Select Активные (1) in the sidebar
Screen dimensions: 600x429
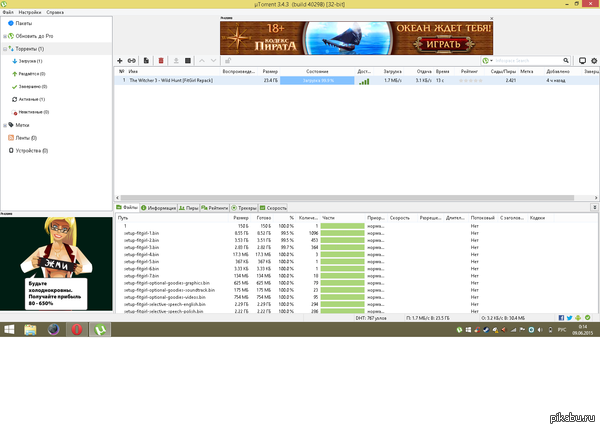coord(32,100)
